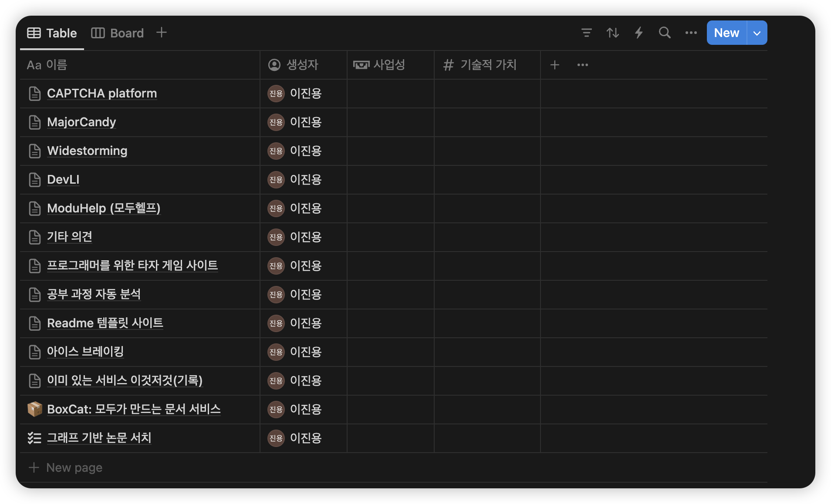Open property options ellipsis in header row
The width and height of the screenshot is (831, 504).
tap(582, 65)
